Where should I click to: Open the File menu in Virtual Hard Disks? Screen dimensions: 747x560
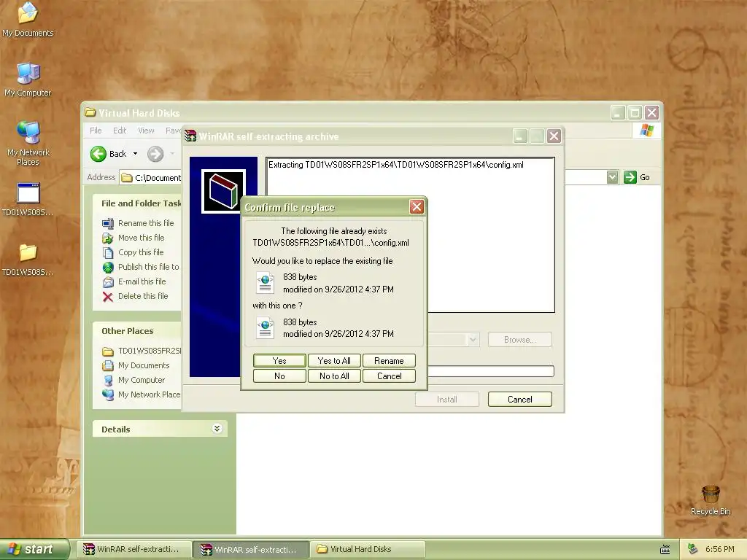96,131
